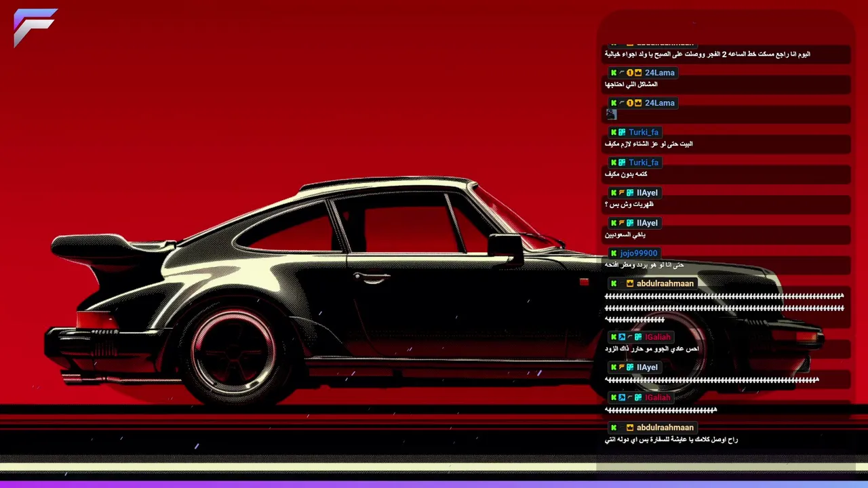Click the F logo in the top-left corner
The height and width of the screenshot is (488, 868).
point(35,27)
